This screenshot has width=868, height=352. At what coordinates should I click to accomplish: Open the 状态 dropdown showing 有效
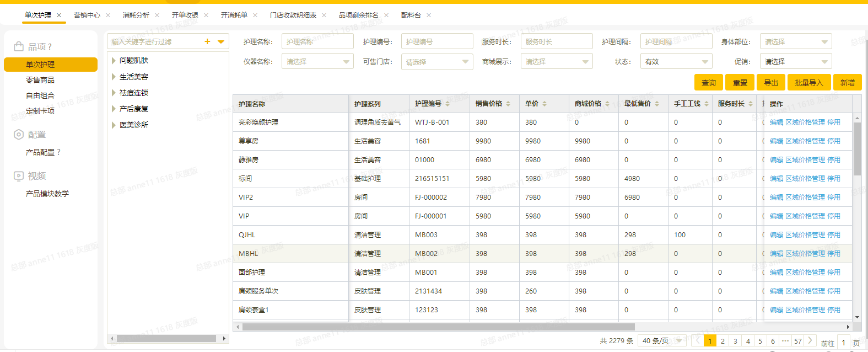pyautogui.click(x=676, y=62)
